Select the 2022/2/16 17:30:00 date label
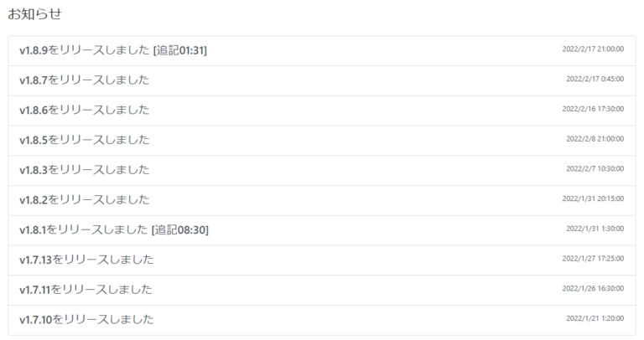The height and width of the screenshot is (340, 644). tap(593, 109)
